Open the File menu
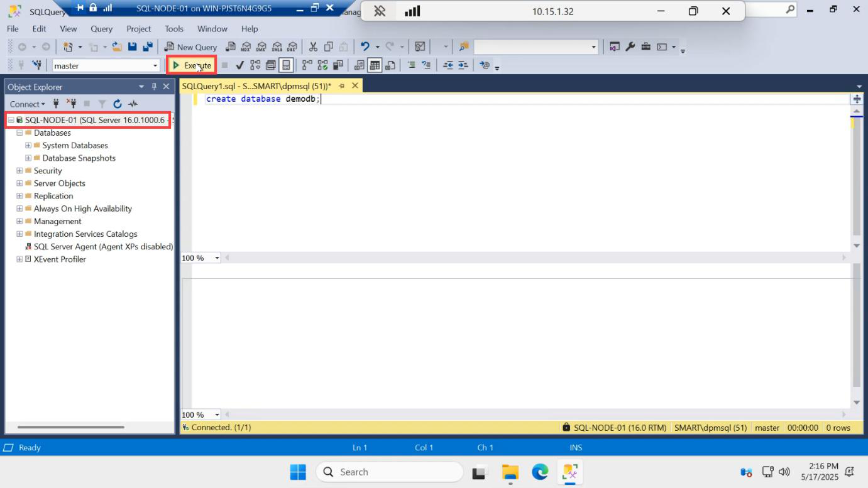 point(13,29)
